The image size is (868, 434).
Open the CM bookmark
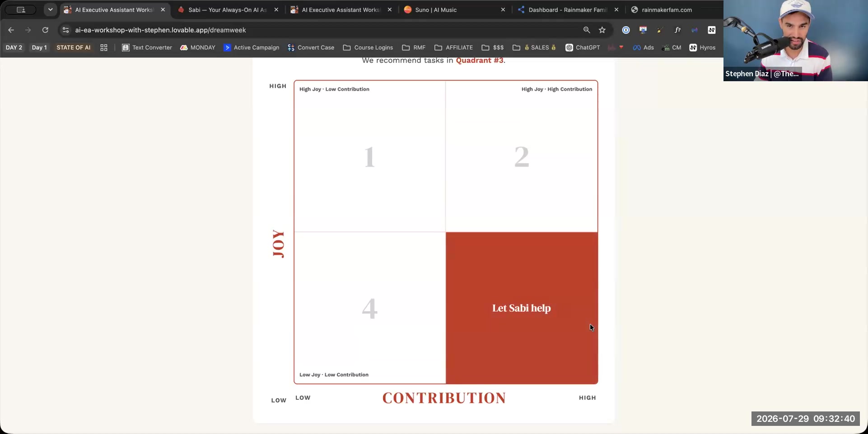coord(672,48)
